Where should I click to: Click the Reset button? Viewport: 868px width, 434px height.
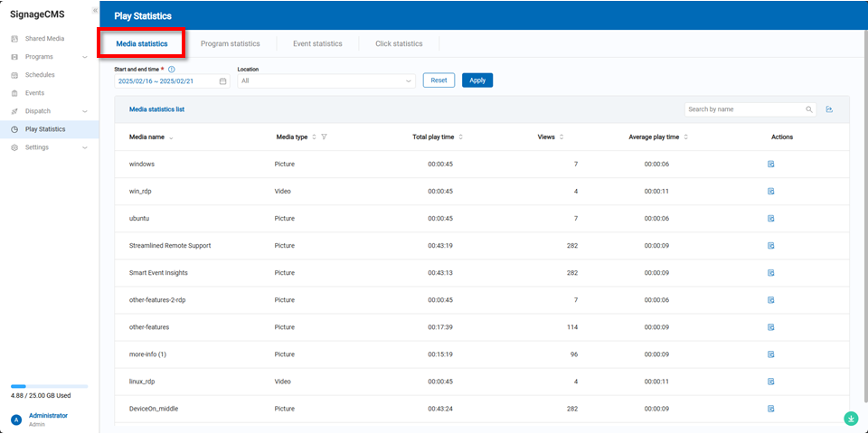pos(439,80)
